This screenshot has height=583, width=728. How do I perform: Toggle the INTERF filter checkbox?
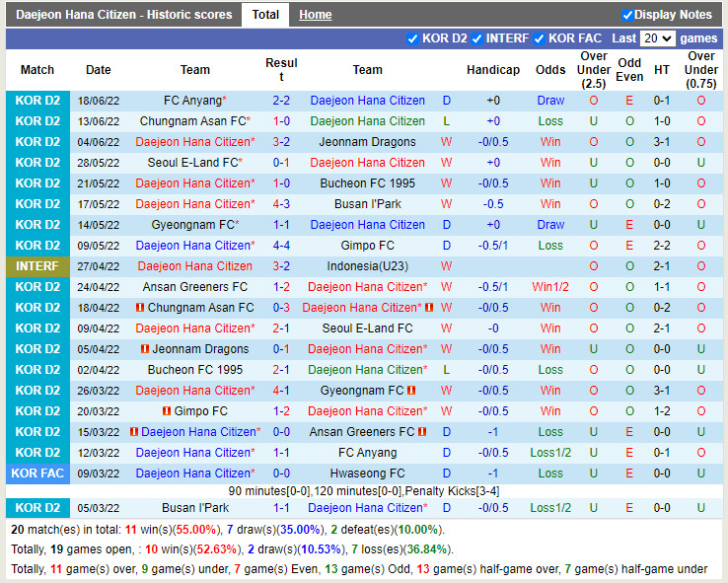pos(476,38)
